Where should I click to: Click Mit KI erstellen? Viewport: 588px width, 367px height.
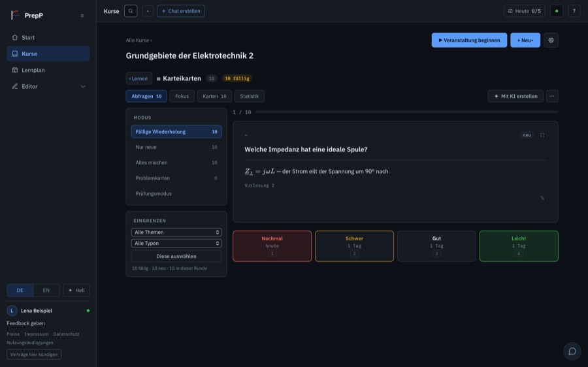click(515, 97)
